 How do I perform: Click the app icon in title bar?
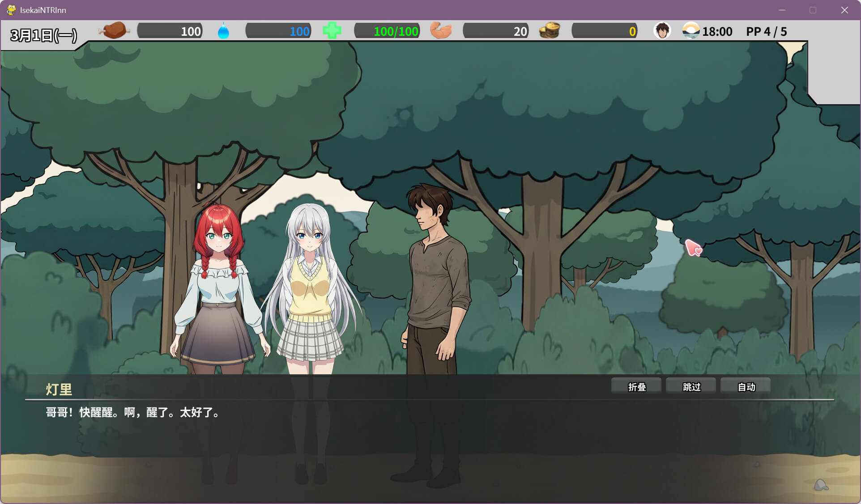coord(11,10)
